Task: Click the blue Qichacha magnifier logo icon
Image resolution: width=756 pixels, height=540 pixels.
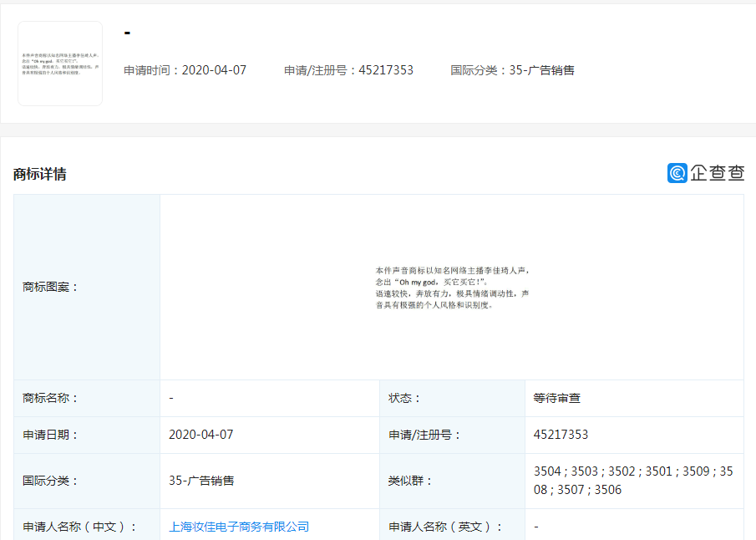Action: (x=677, y=173)
